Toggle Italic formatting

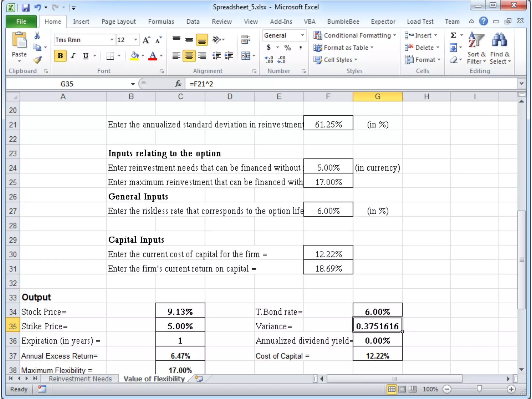coord(73,56)
